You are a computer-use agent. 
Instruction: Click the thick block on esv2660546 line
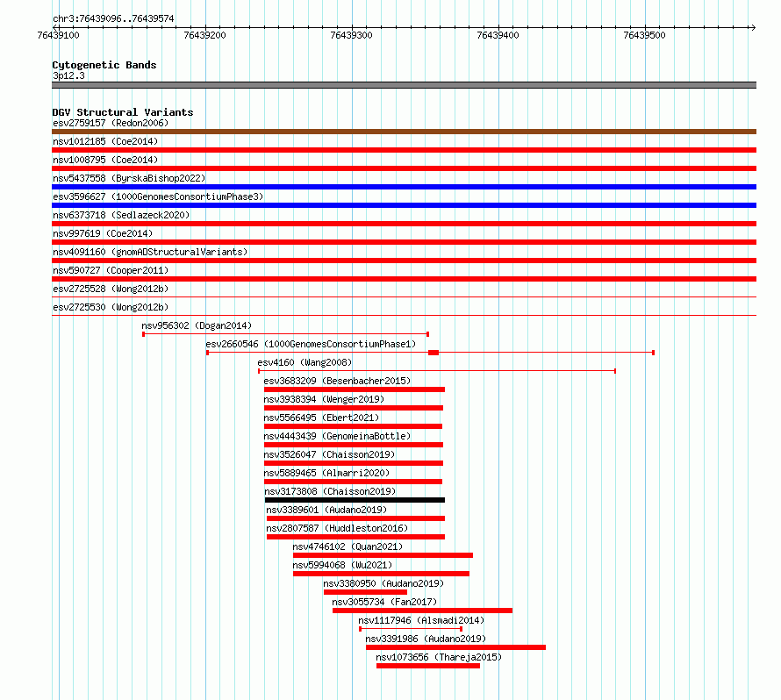point(433,353)
